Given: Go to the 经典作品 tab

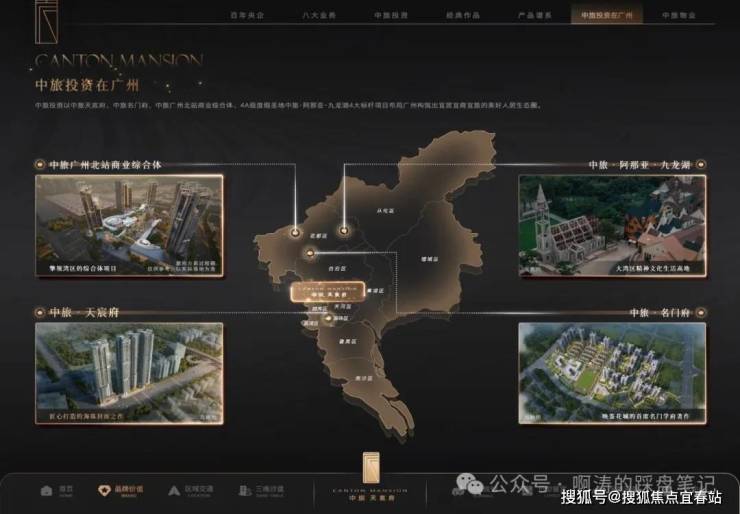Looking at the screenshot, I should pyautogui.click(x=463, y=15).
